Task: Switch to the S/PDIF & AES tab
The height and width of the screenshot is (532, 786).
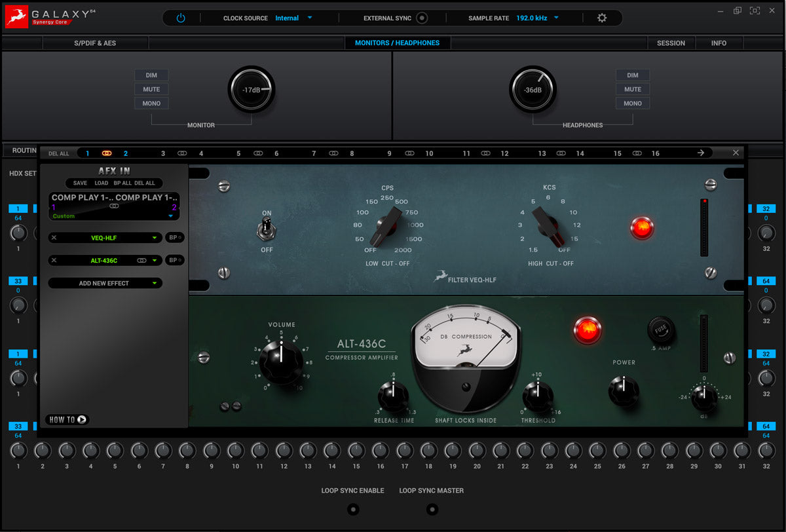Action: click(95, 43)
